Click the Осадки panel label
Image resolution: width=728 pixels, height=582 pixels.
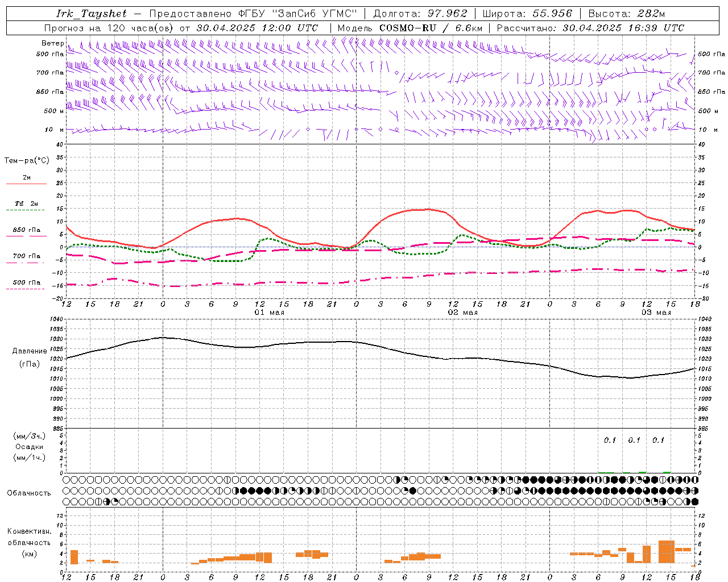(30, 447)
